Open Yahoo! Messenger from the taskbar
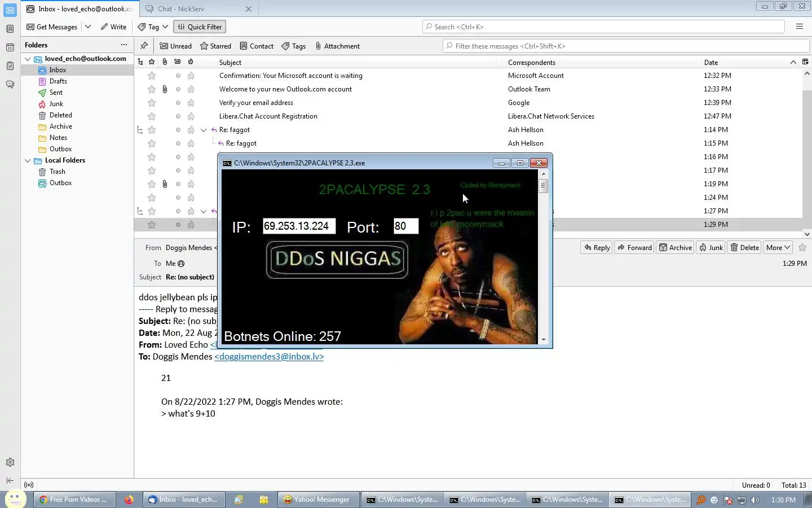Image resolution: width=812 pixels, height=508 pixels. (319, 500)
